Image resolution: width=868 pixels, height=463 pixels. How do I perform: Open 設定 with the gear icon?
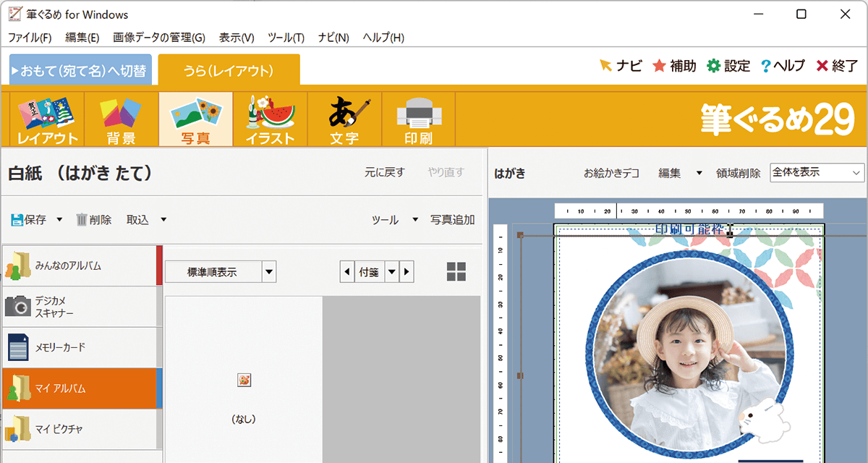click(x=728, y=66)
